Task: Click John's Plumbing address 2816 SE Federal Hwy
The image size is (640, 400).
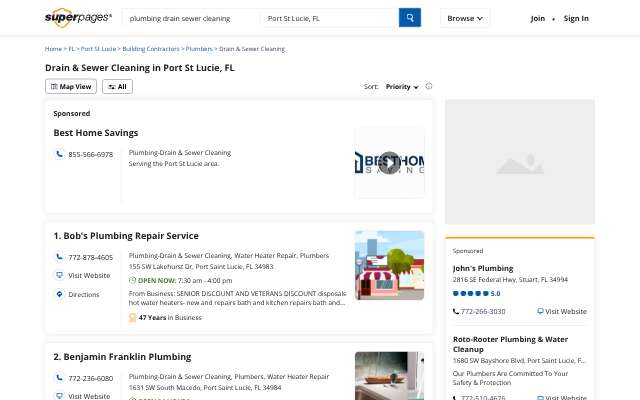Action: click(510, 280)
